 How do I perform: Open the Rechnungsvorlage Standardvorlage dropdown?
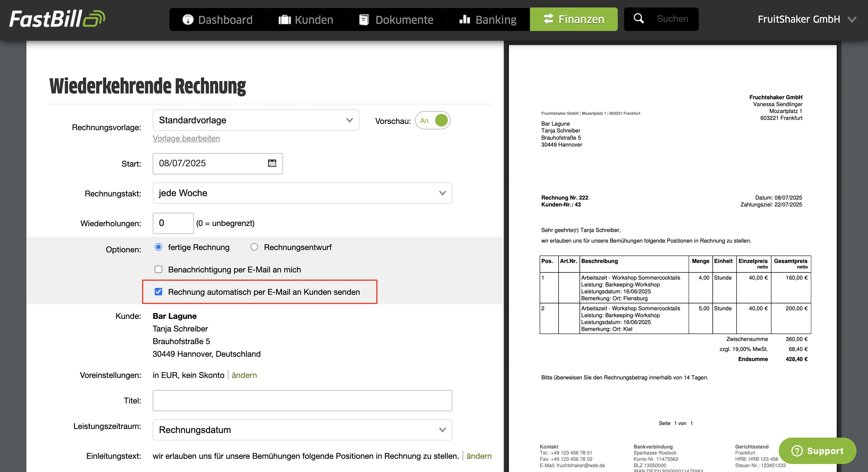(256, 120)
